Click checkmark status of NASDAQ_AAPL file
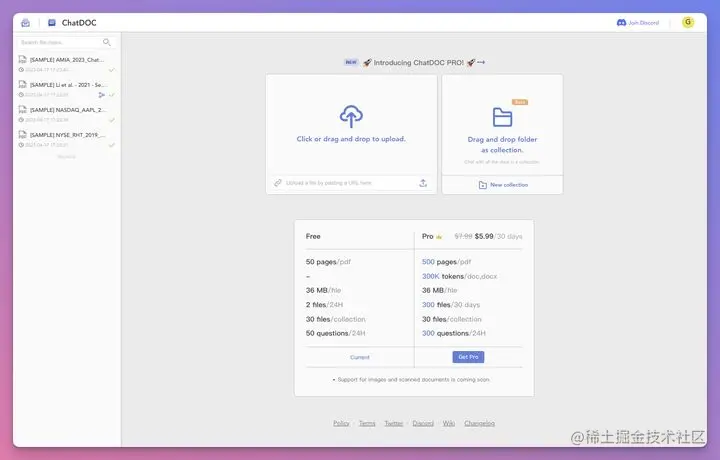 pyautogui.click(x=112, y=120)
